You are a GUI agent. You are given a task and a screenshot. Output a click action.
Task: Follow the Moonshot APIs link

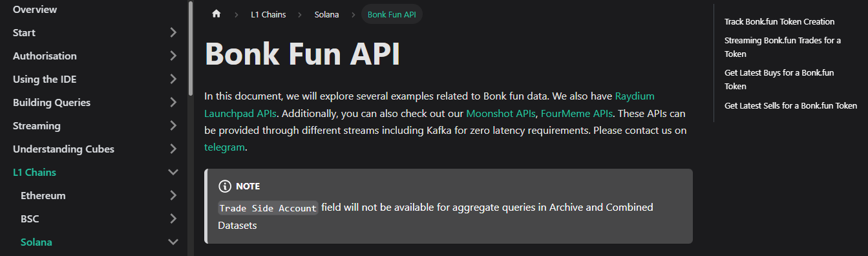(x=501, y=113)
